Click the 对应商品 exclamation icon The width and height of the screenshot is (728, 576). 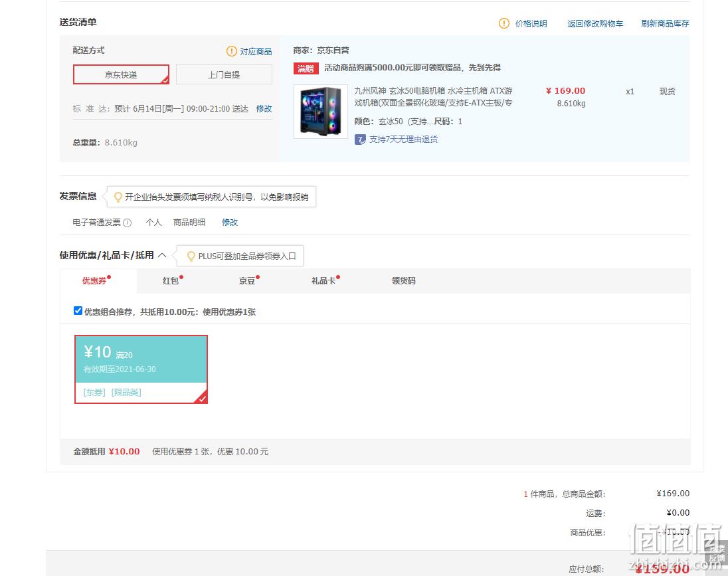click(231, 51)
